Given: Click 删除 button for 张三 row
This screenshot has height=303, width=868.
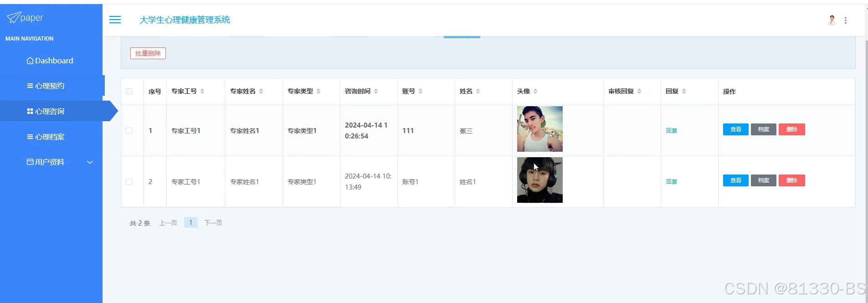Looking at the screenshot, I should coord(791,129).
